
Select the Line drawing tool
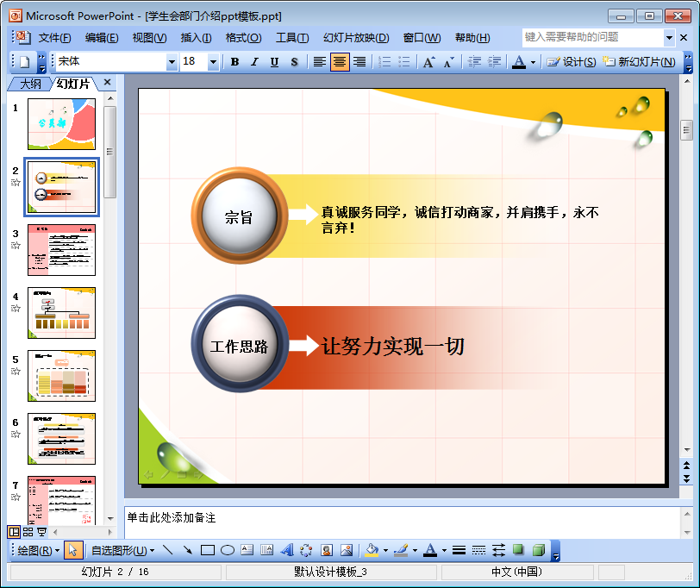click(x=168, y=550)
